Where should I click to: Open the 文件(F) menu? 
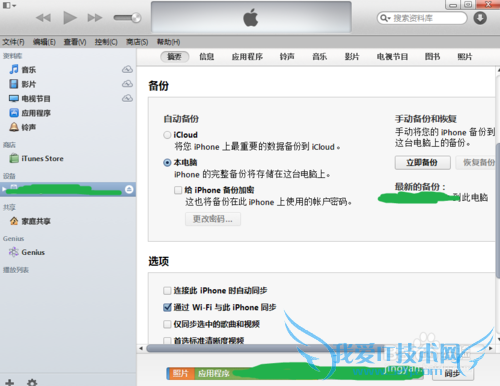point(13,42)
